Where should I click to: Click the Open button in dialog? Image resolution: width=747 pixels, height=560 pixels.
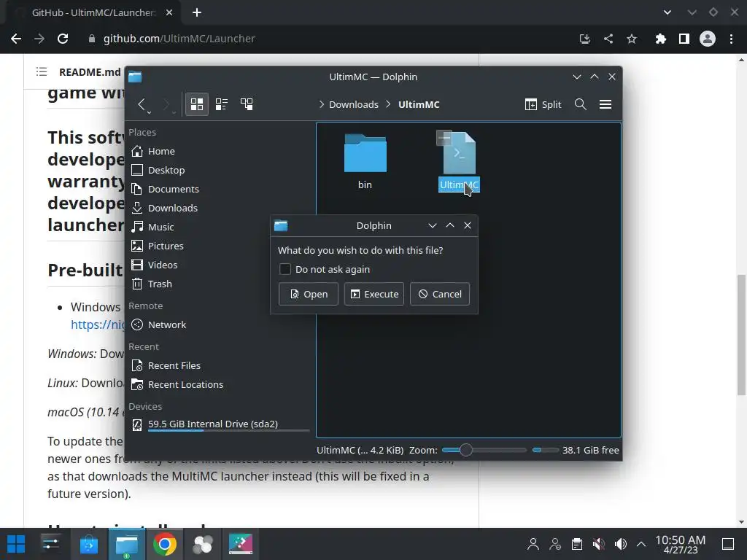coord(309,294)
